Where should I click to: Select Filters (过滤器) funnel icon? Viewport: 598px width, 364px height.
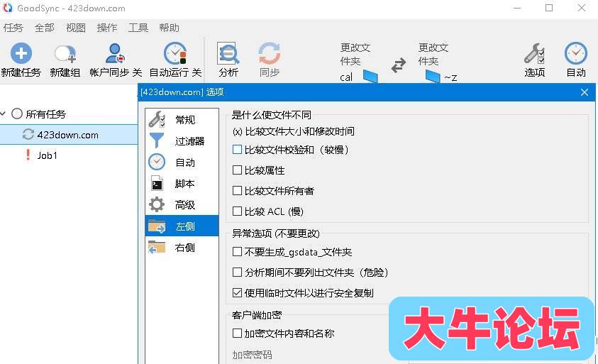157,140
